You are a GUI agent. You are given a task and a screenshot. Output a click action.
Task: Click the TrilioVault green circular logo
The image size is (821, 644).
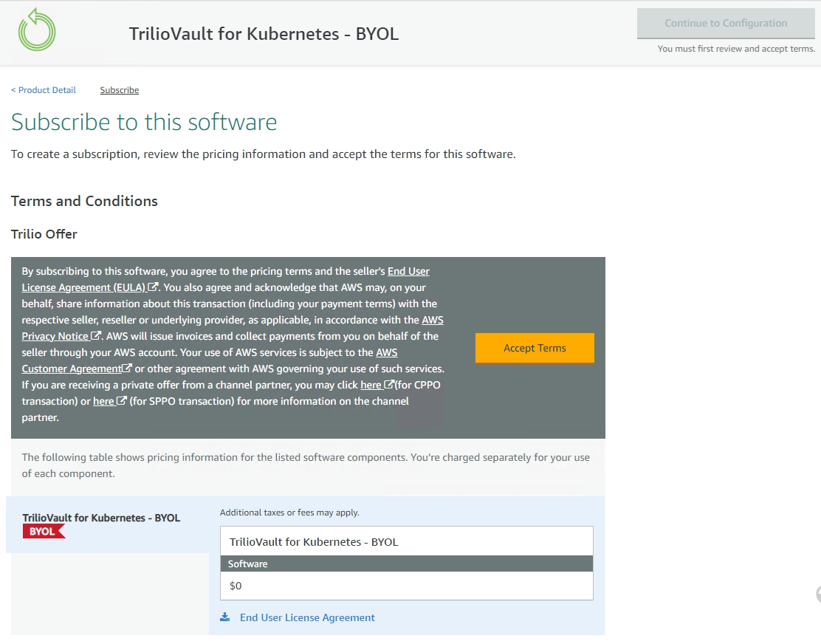pyautogui.click(x=37, y=30)
